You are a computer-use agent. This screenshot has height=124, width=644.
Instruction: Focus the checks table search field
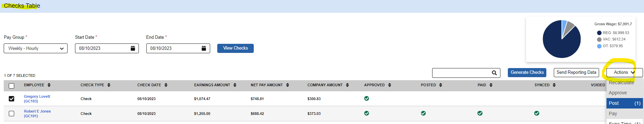[462, 73]
